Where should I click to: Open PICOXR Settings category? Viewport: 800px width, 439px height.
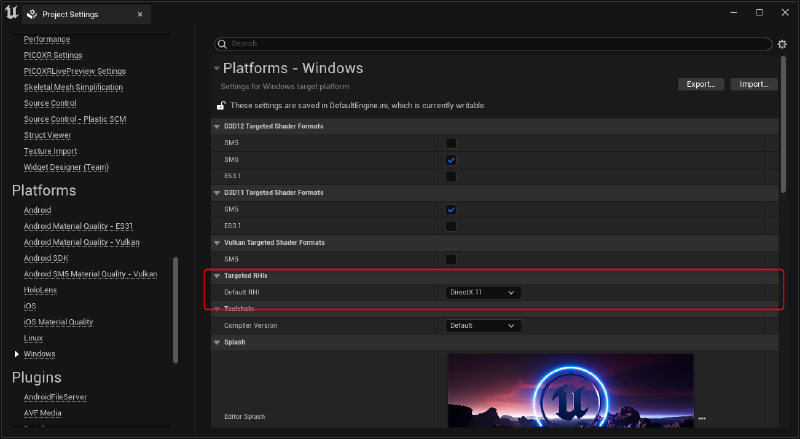[53, 55]
